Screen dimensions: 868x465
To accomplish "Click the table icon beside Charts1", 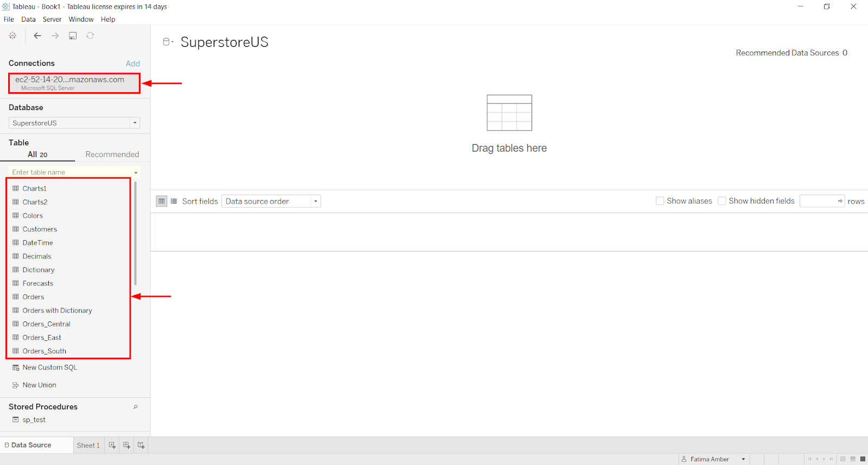I will point(16,189).
